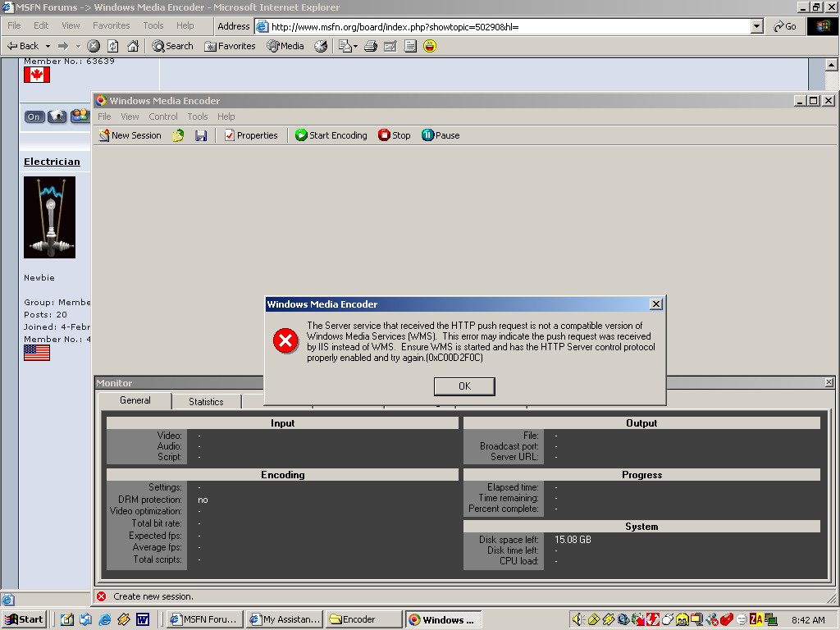Open the Windows Media Encoder View menu
Screen dimensions: 840x630
coord(130,116)
